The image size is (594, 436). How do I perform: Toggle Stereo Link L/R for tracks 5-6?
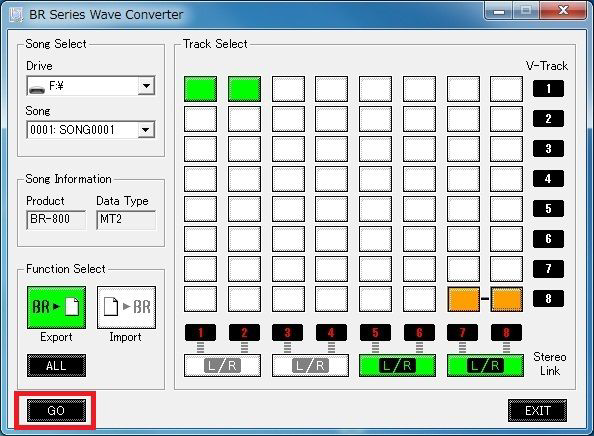397,366
